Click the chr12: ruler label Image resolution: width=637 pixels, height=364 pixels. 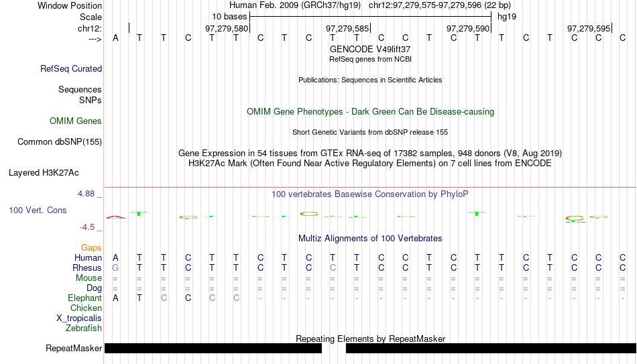pyautogui.click(x=90, y=28)
